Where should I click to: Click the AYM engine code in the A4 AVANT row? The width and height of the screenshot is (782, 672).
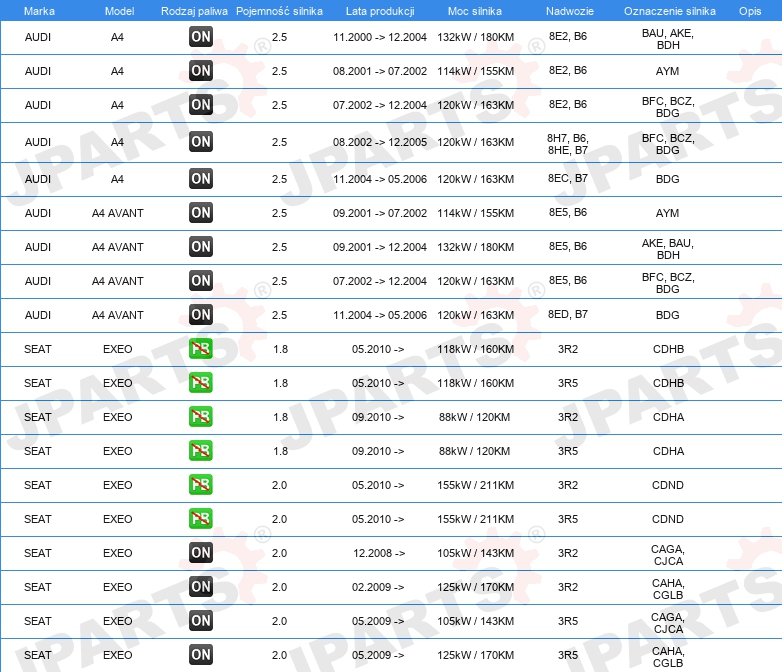click(x=667, y=213)
